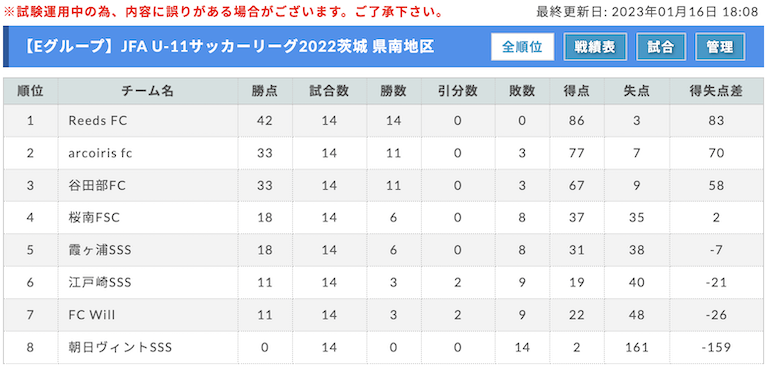The width and height of the screenshot is (770, 372).
Task: Select the 谷田部FC team name
Action: pos(97,186)
